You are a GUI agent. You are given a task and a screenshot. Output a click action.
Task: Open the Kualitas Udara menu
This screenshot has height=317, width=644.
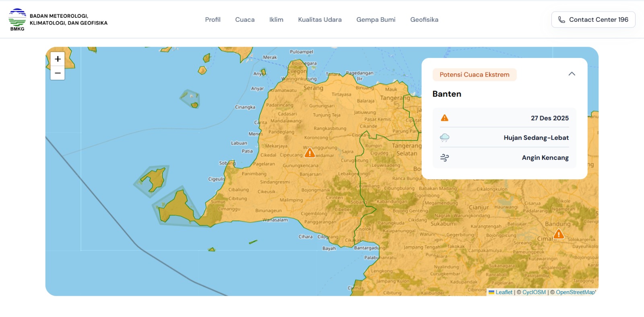[x=320, y=20]
